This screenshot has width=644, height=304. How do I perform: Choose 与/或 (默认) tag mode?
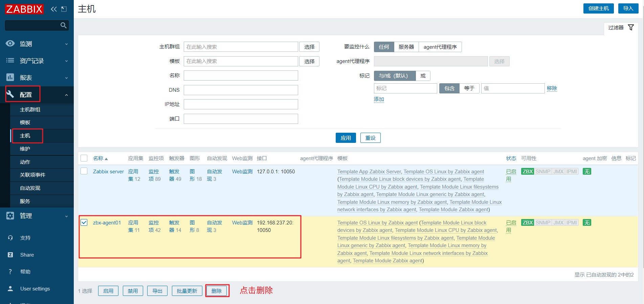pos(395,76)
